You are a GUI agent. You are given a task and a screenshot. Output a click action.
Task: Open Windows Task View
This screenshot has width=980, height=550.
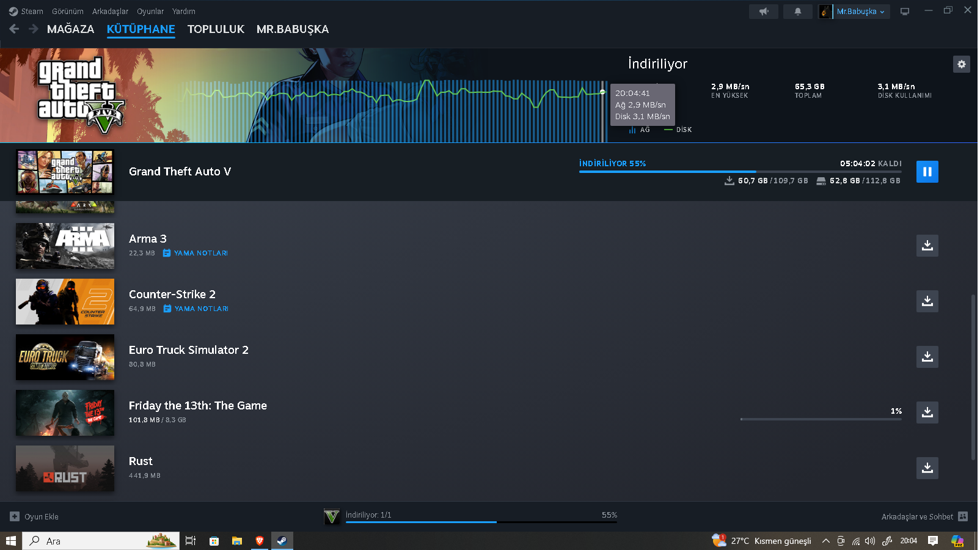pyautogui.click(x=191, y=541)
